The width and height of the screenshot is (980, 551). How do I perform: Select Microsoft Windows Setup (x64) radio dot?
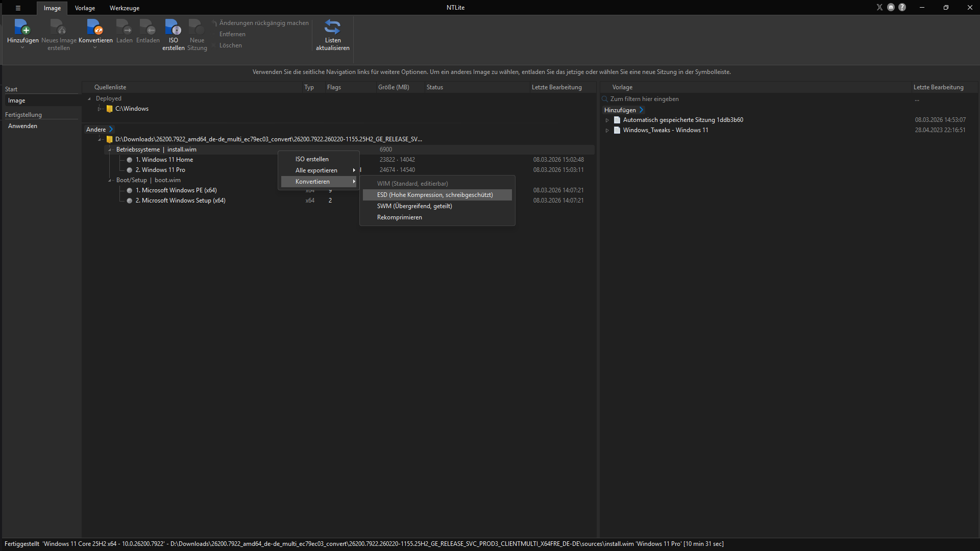[130, 201]
